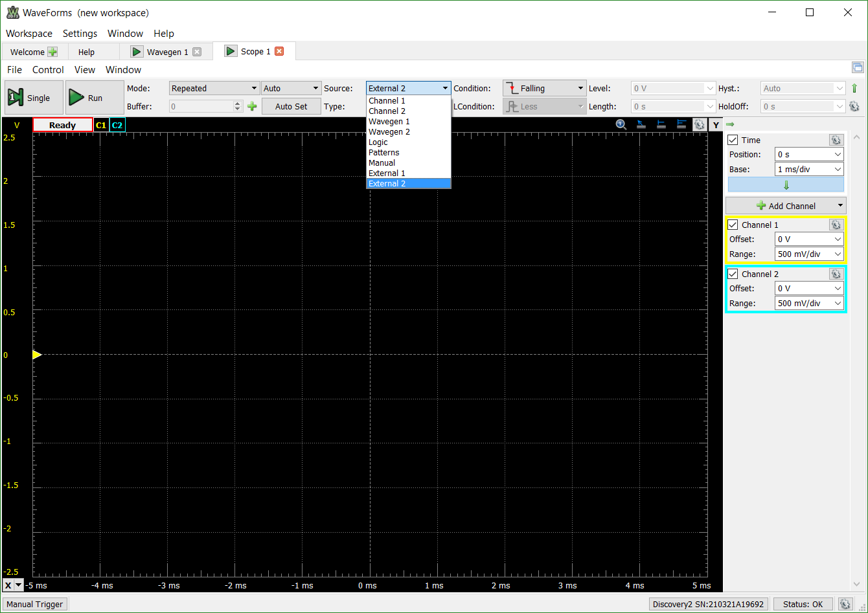Click the green right arrow above Time panel
Screen dimensions: 868x613
[730, 124]
